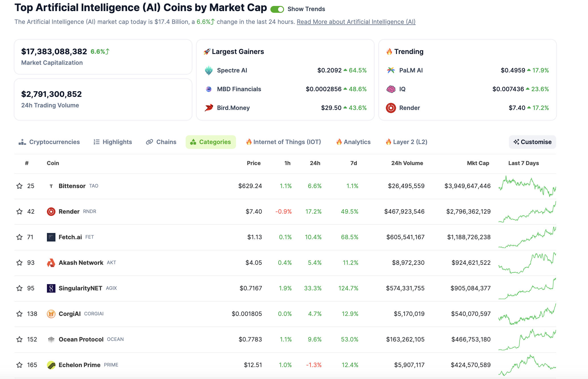The width and height of the screenshot is (588, 379).
Task: Click the Fetch.ai logo in table
Action: tap(51, 237)
